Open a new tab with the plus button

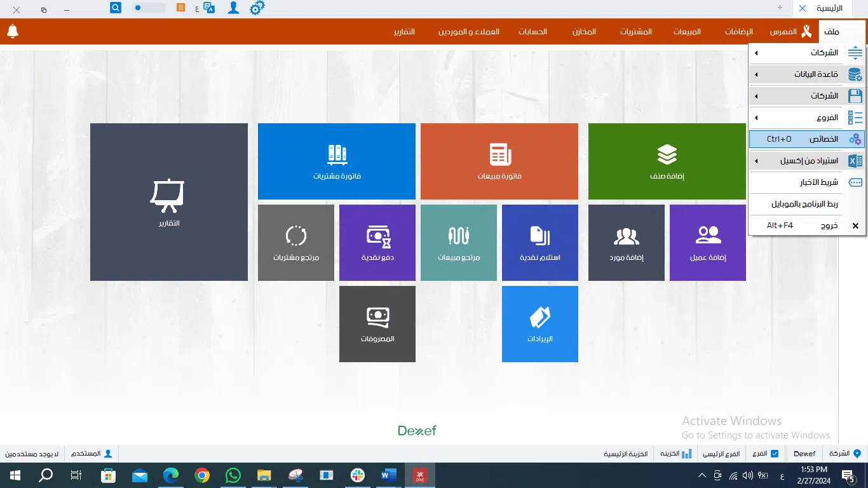click(x=780, y=8)
